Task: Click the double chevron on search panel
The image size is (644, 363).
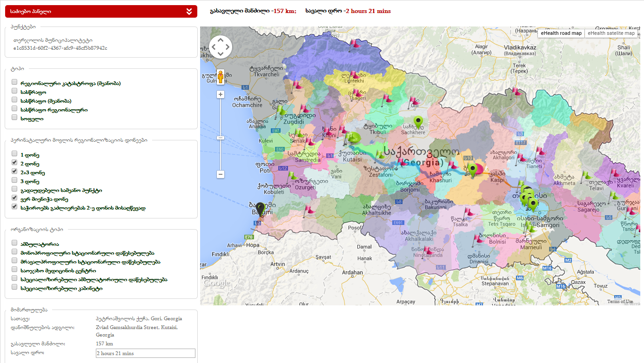Action: [188, 12]
